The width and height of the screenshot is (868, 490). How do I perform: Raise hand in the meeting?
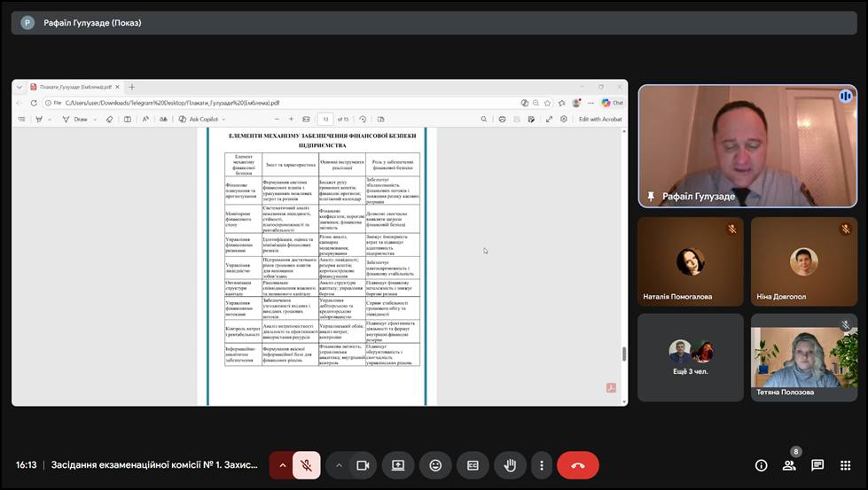coord(510,465)
